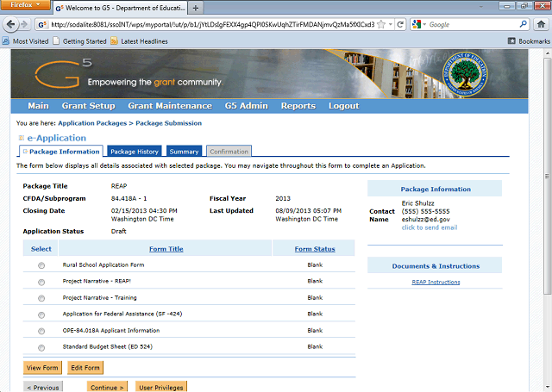Click Package Submission breadcrumb link
552x392 pixels.
pyautogui.click(x=169, y=123)
